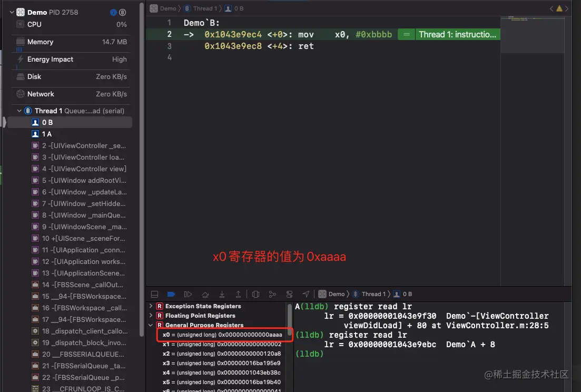This screenshot has height=392, width=581.
Task: Go to previous issue arrow
Action: (x=552, y=8)
